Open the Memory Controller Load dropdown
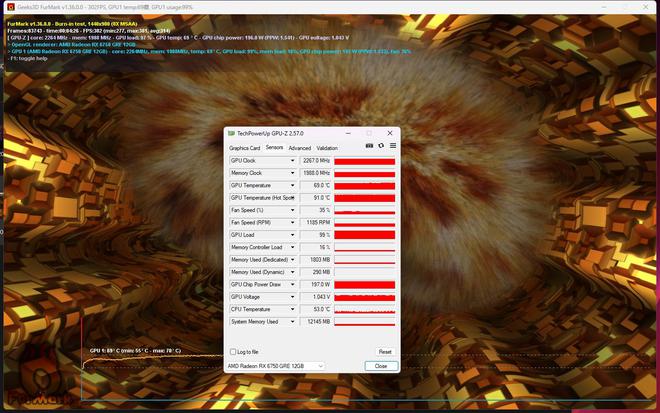This screenshot has height=413, width=660. (293, 248)
